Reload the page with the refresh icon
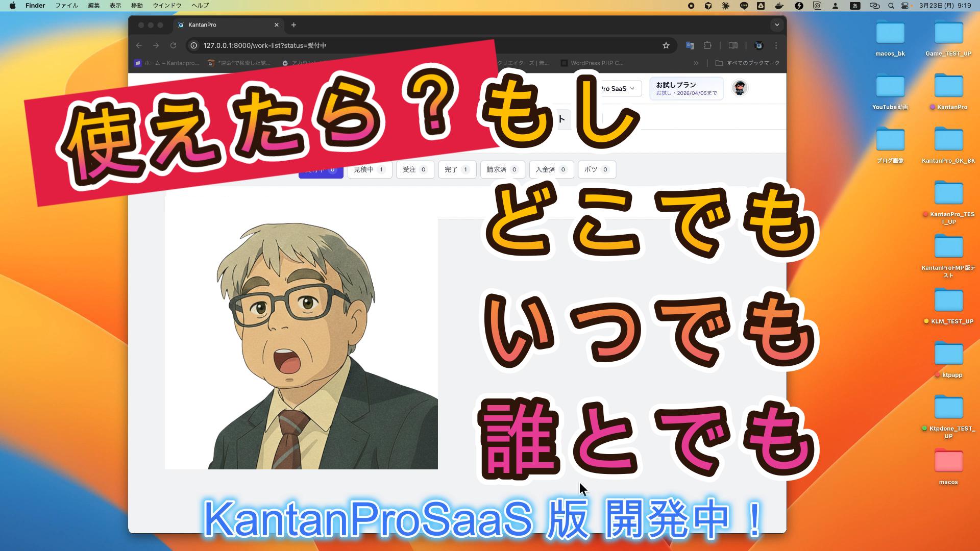980x551 pixels. [x=173, y=45]
